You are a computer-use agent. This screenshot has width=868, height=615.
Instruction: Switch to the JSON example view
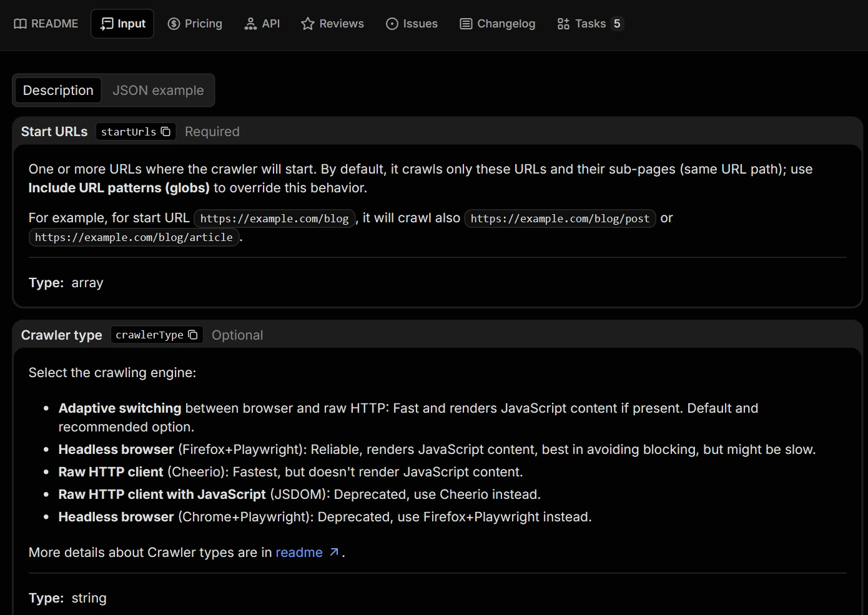(158, 91)
